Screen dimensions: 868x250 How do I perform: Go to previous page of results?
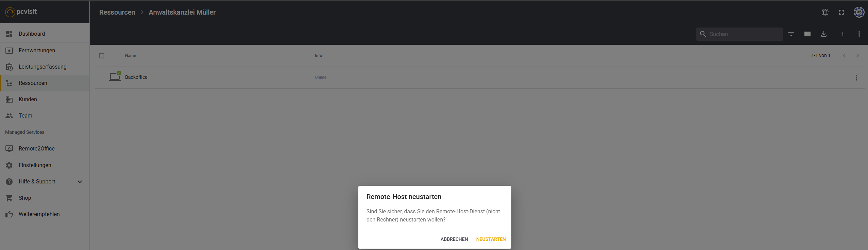pos(844,56)
